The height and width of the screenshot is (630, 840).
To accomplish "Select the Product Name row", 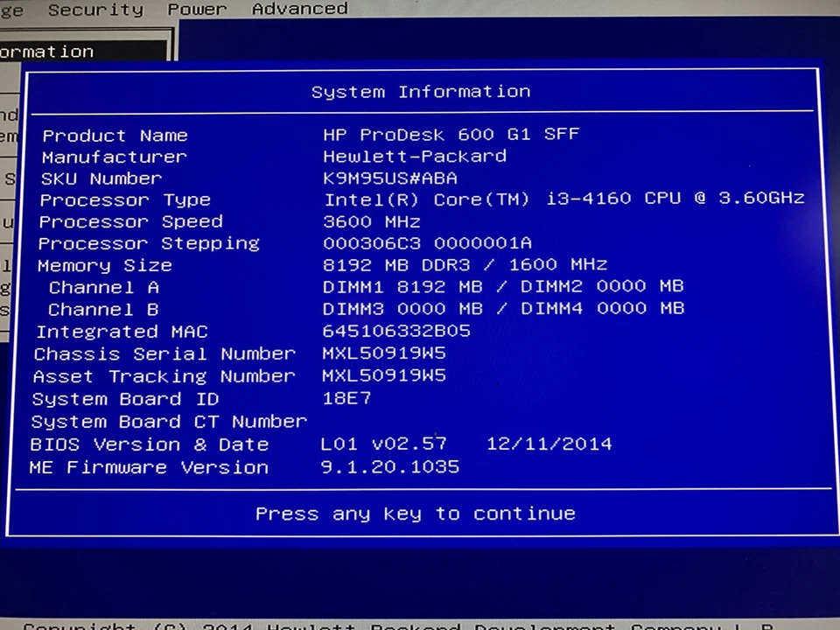I will coord(115,135).
